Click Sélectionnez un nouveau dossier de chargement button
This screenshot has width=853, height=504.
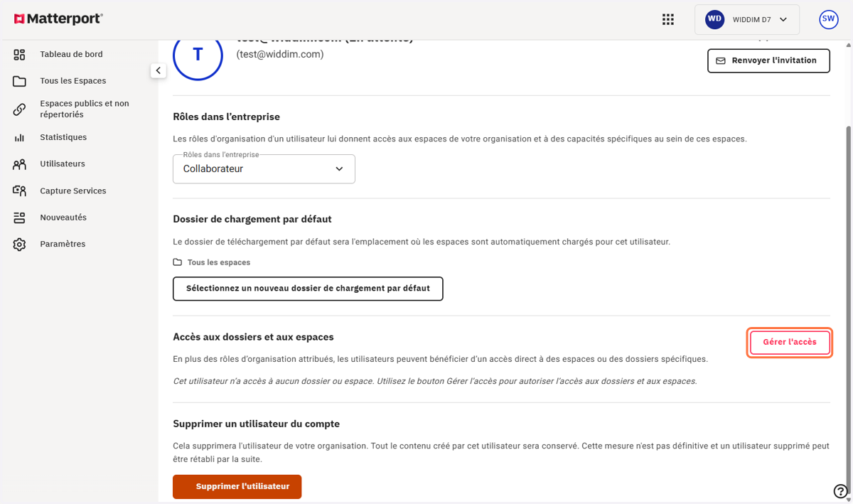coord(308,289)
